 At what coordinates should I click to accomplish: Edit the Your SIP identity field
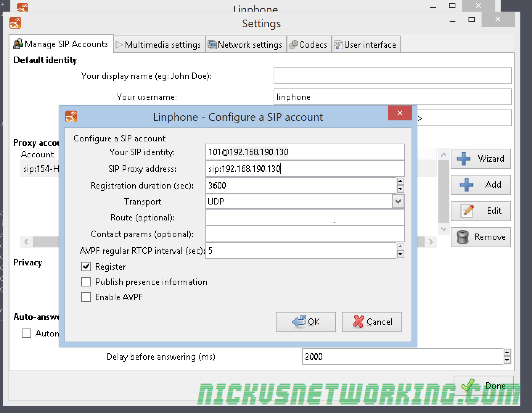coord(305,152)
